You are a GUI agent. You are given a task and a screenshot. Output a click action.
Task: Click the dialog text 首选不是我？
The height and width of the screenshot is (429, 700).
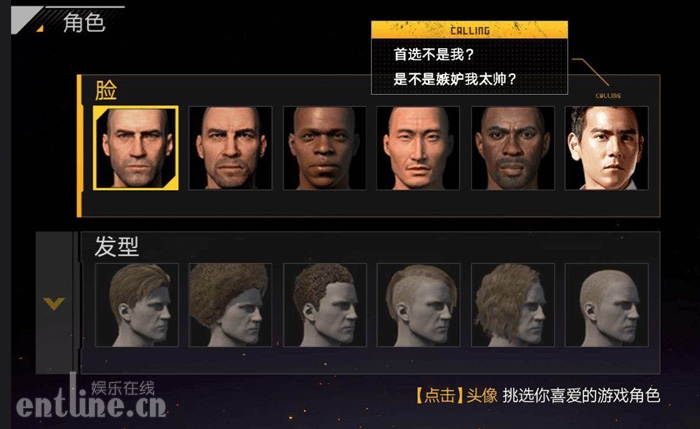(x=433, y=54)
